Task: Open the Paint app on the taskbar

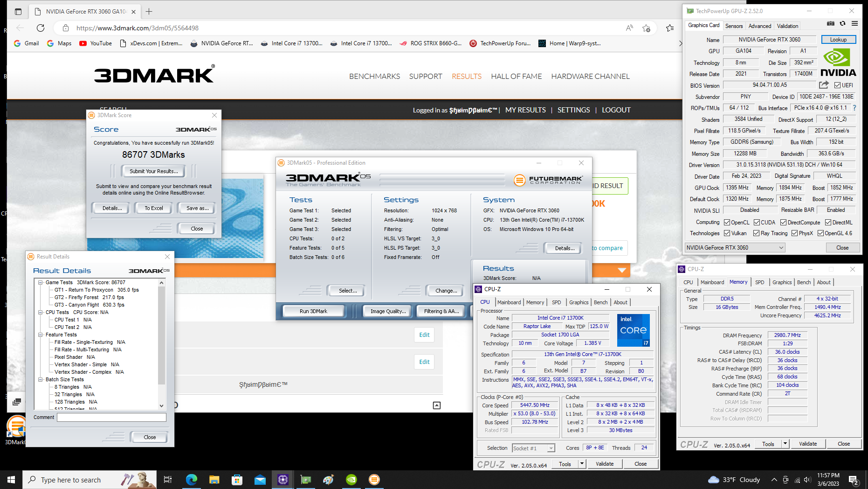Action: 328,480
